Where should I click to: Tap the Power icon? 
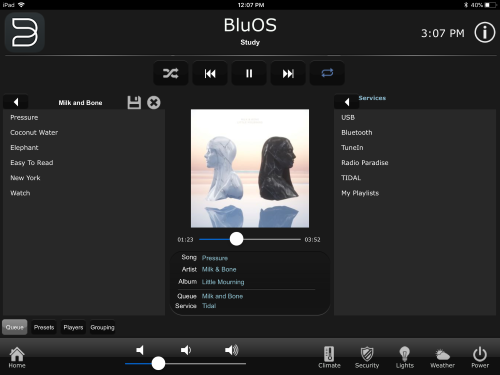click(x=480, y=357)
